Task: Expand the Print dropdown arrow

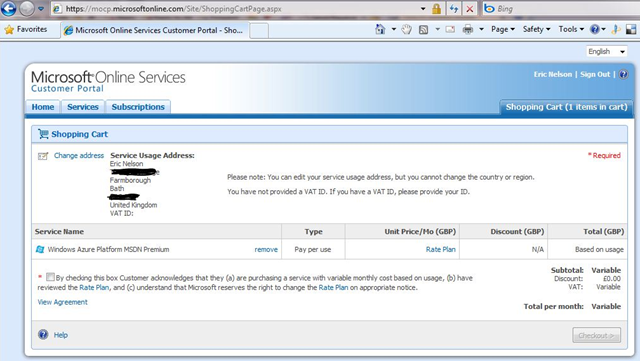Action: click(x=481, y=29)
